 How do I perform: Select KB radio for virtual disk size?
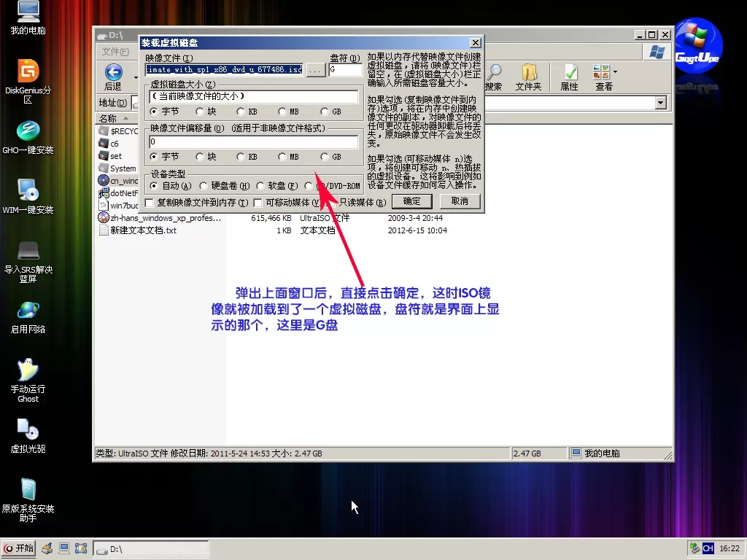tap(241, 112)
